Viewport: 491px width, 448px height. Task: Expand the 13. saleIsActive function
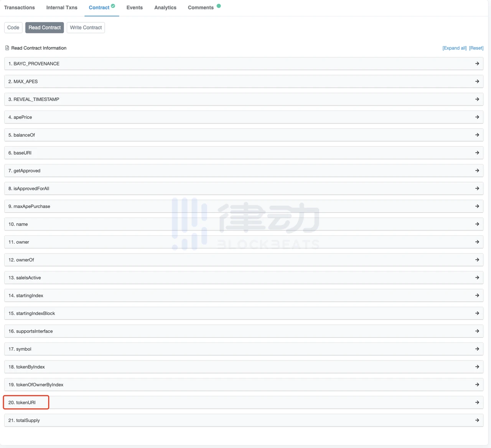click(x=244, y=278)
